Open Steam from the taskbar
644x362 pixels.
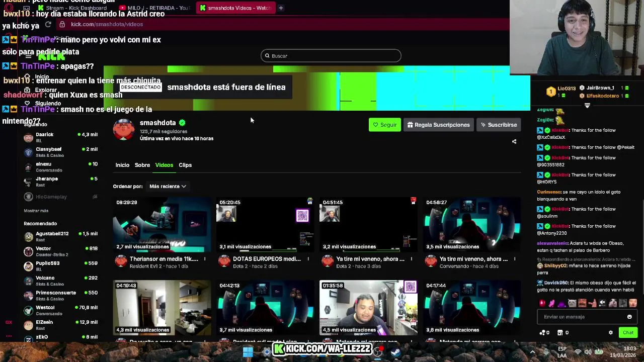coord(395,352)
